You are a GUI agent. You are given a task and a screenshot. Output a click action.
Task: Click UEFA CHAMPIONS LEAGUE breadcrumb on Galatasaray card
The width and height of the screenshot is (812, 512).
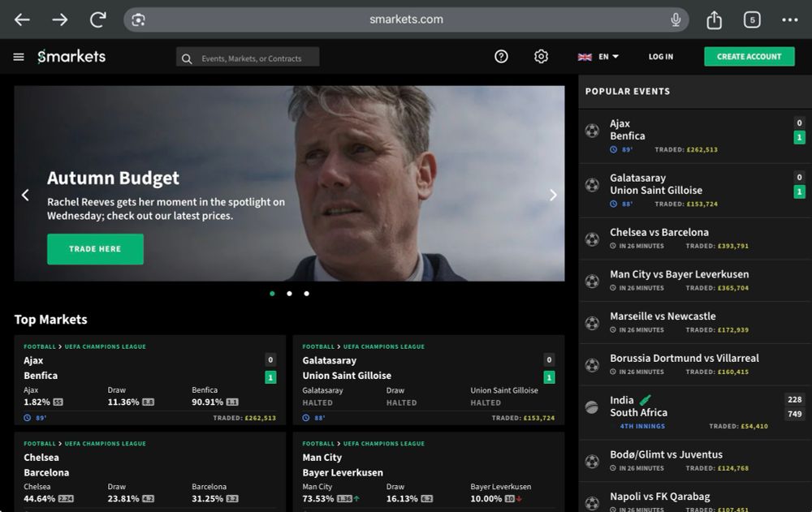point(384,346)
